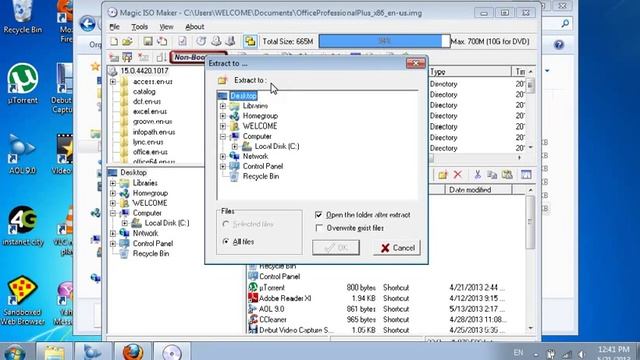Expand WELCOME in the Extract to tree
Viewport: 640px width, 360px height.
tap(223, 126)
